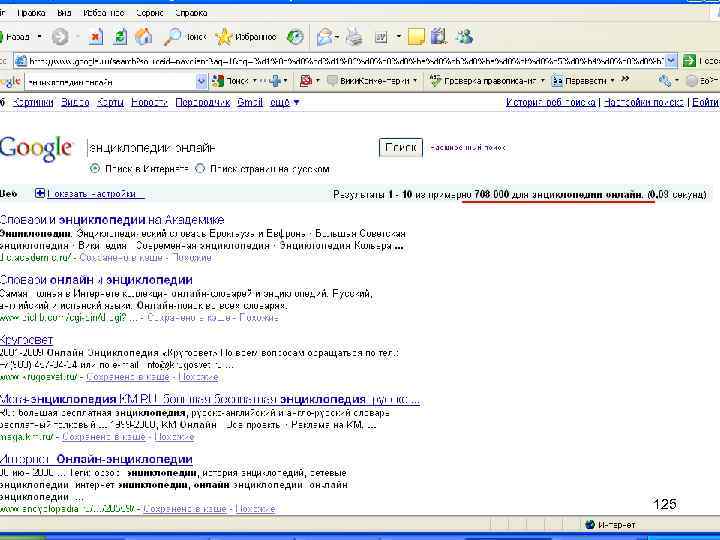Open the Перевести dropdown arrow
The height and width of the screenshot is (540, 720).
(613, 81)
